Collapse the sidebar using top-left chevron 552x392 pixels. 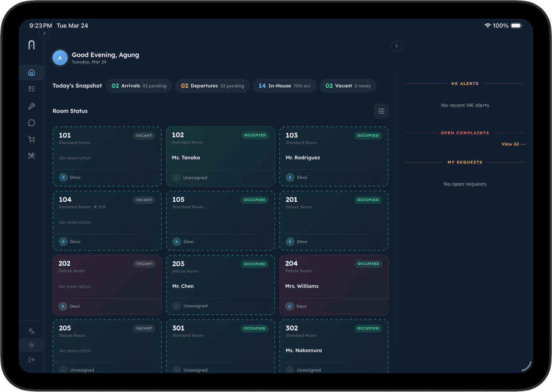[44, 33]
